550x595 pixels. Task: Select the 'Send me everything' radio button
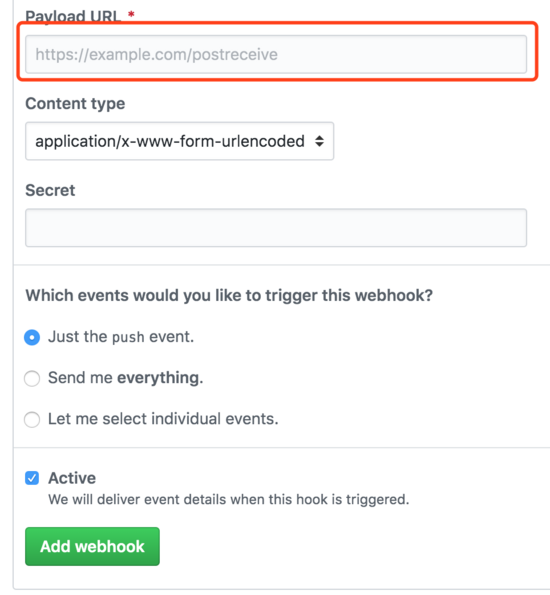[x=32, y=378]
